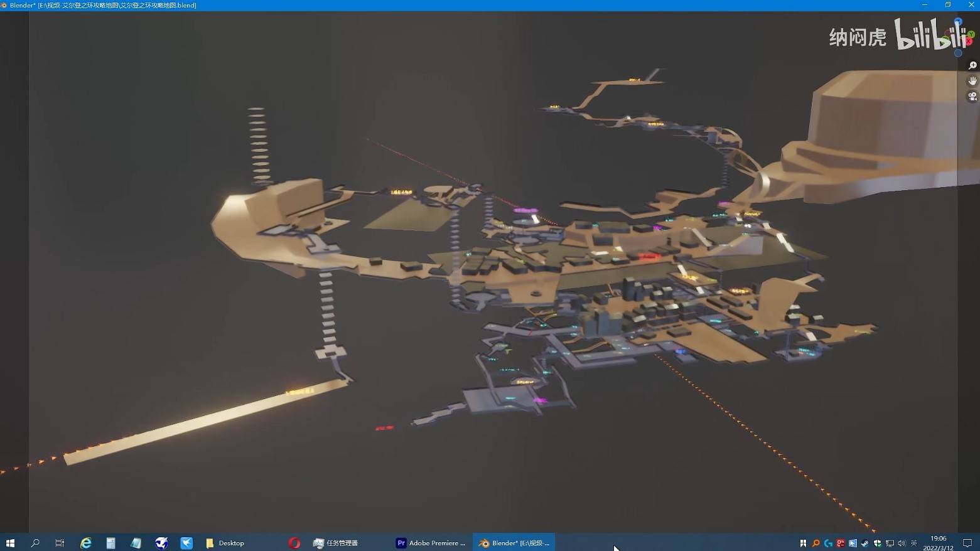980x551 pixels.
Task: Click the red X axis gizmo handle
Action: pyautogui.click(x=969, y=41)
